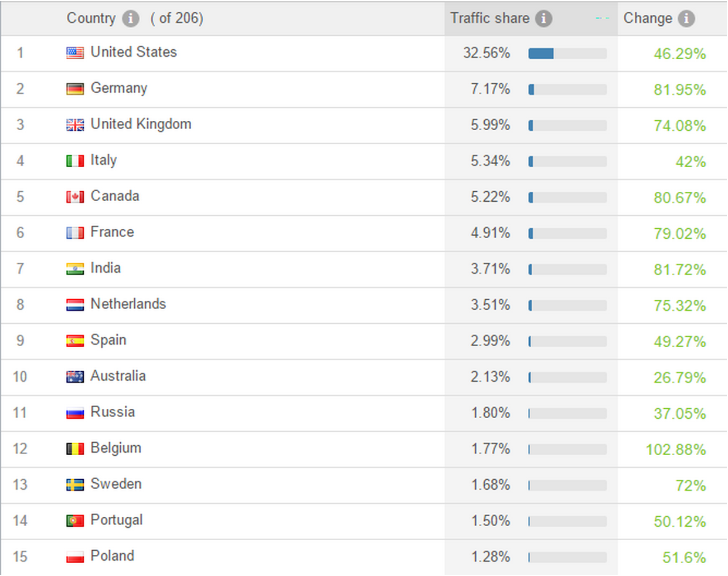728x576 pixels.
Task: Click the United States traffic share bar
Action: [567, 54]
